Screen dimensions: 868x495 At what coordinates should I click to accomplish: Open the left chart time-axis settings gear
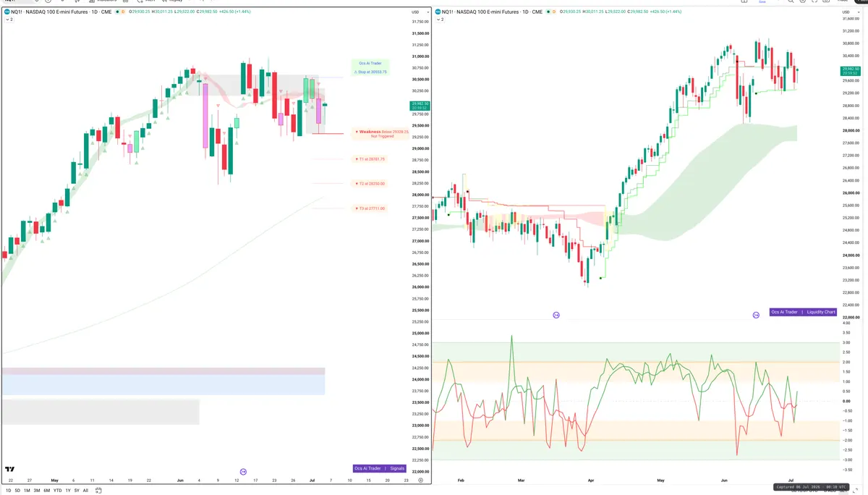point(420,480)
